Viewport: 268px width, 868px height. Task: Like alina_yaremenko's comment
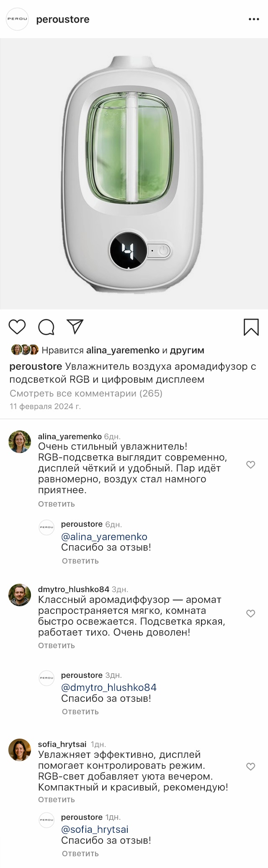250,464
